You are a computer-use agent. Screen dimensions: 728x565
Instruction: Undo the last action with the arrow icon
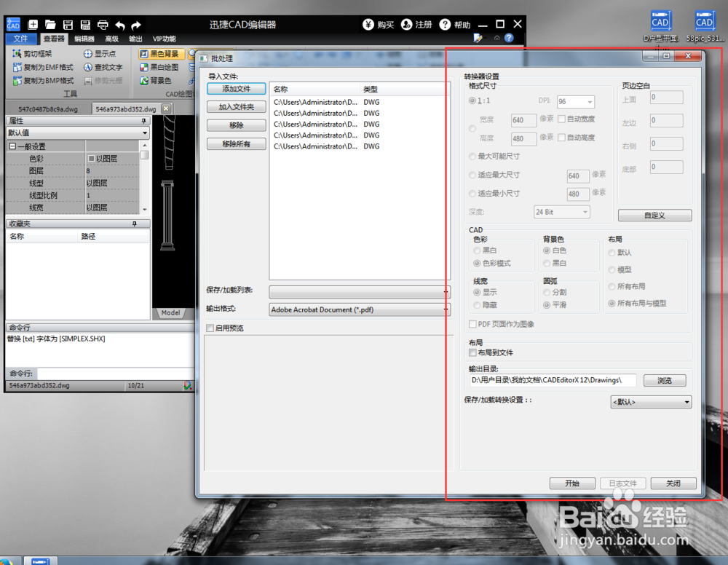pos(120,25)
